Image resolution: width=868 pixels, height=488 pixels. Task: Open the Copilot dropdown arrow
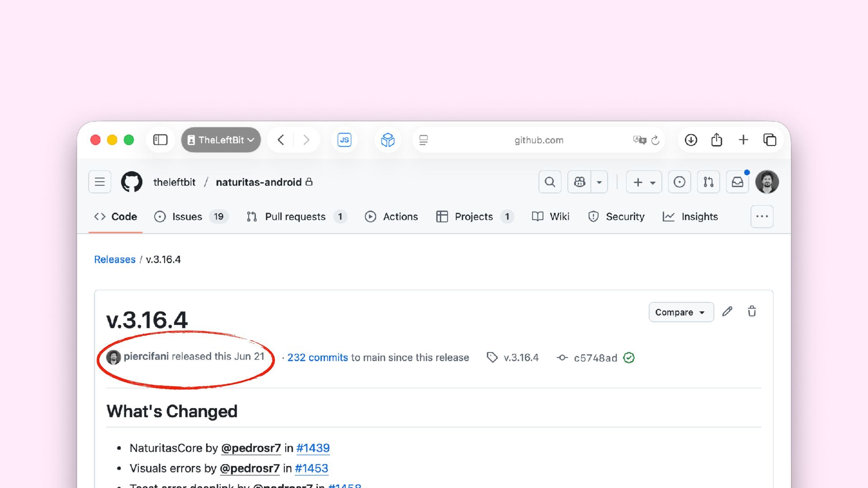599,182
